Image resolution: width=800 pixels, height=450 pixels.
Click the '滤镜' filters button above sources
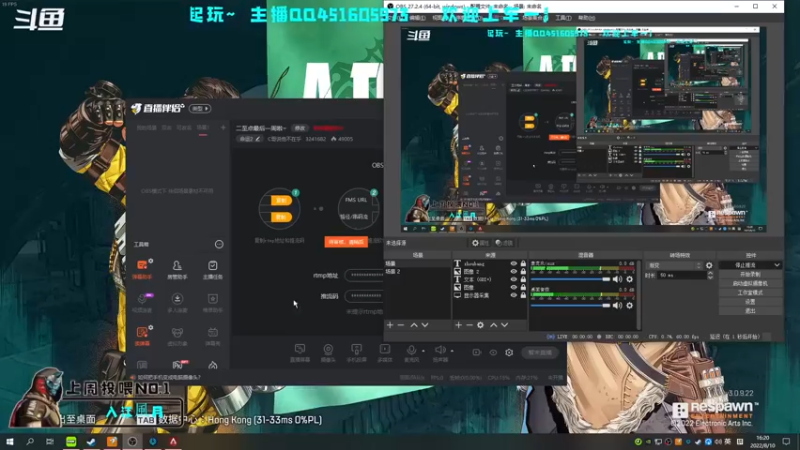[504, 243]
